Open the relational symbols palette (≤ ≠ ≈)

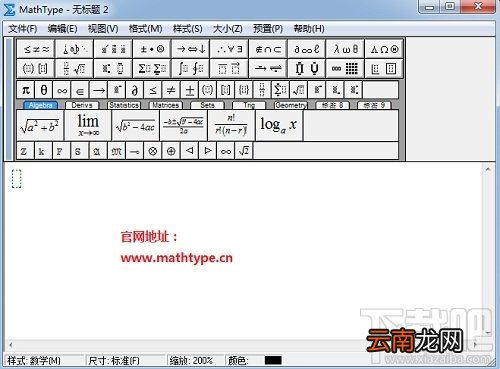pos(36,49)
